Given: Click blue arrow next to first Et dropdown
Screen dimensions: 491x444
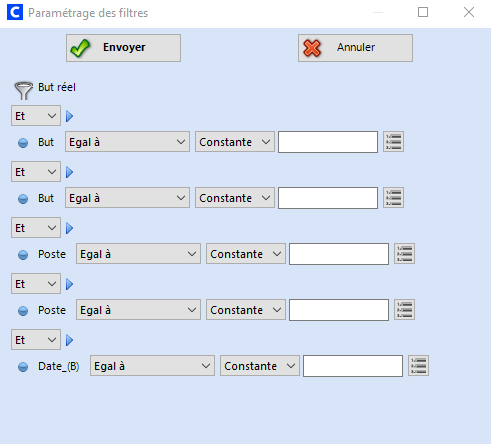Looking at the screenshot, I should point(69,116).
